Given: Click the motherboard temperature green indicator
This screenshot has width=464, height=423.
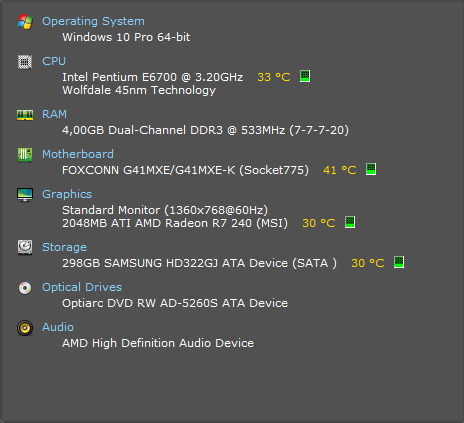Looking at the screenshot, I should [x=371, y=169].
